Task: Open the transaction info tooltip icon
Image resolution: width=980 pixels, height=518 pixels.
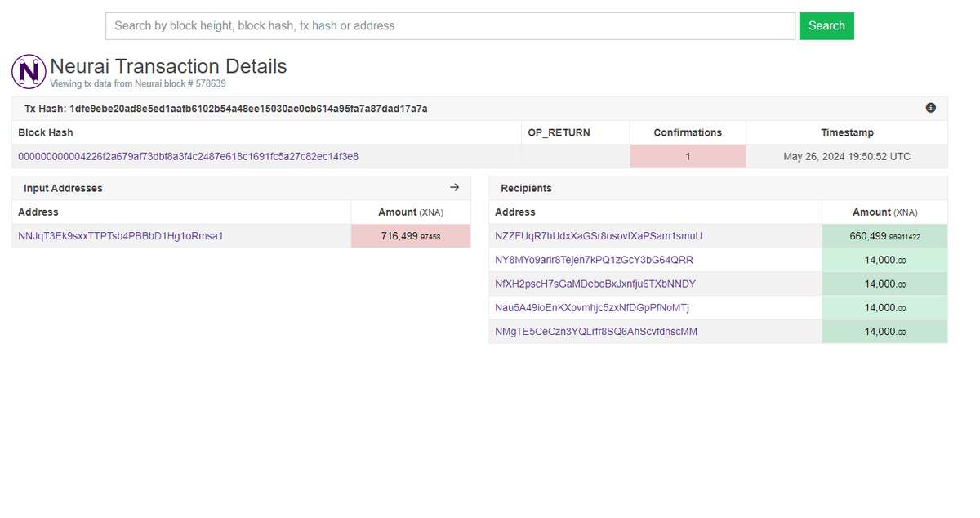Action: coord(930,107)
